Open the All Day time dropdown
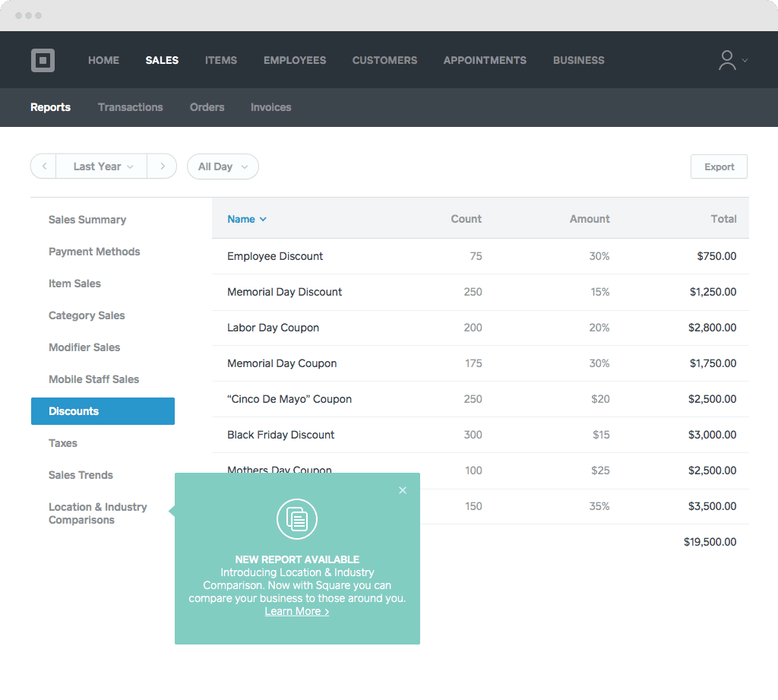 [223, 166]
